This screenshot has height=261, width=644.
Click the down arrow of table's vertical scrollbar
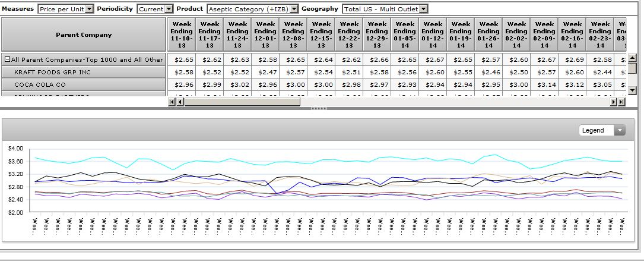point(632,90)
